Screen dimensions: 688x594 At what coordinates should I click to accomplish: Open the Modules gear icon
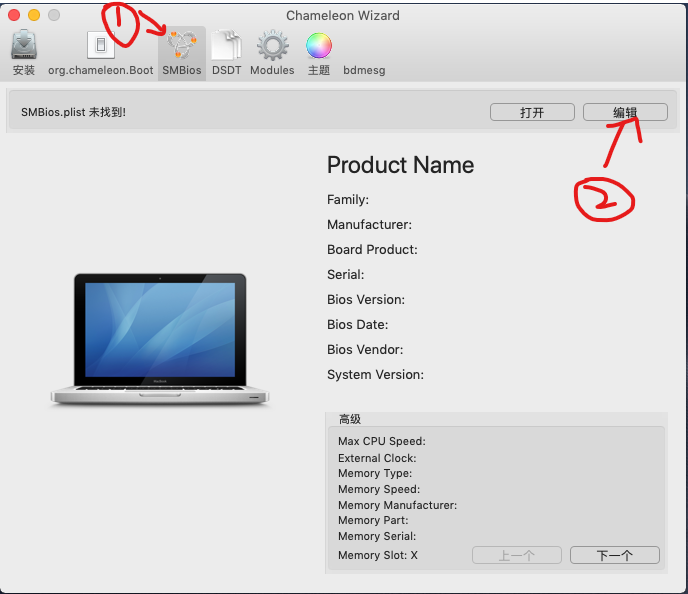[272, 45]
